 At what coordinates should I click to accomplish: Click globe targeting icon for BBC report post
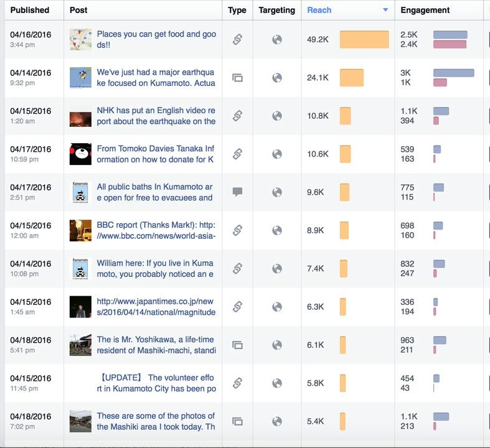[x=277, y=230]
